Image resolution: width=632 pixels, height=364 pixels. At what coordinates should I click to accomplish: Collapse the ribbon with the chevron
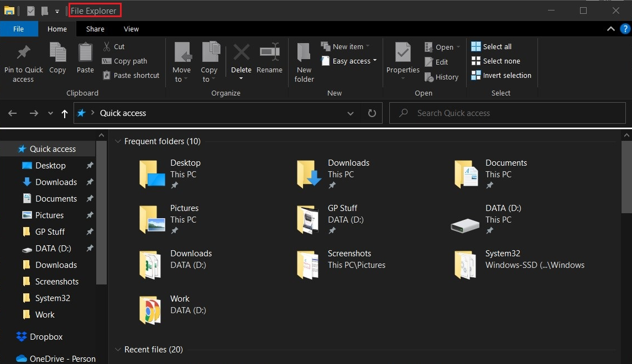610,29
